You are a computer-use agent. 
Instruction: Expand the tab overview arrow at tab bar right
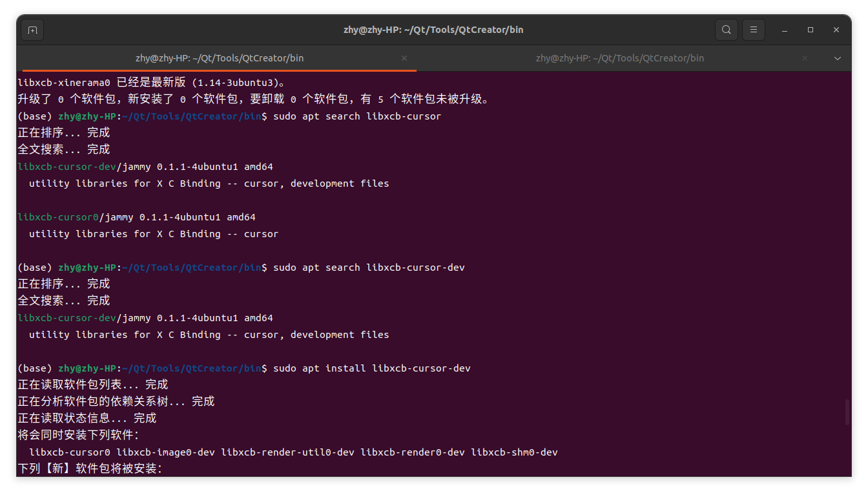click(838, 58)
